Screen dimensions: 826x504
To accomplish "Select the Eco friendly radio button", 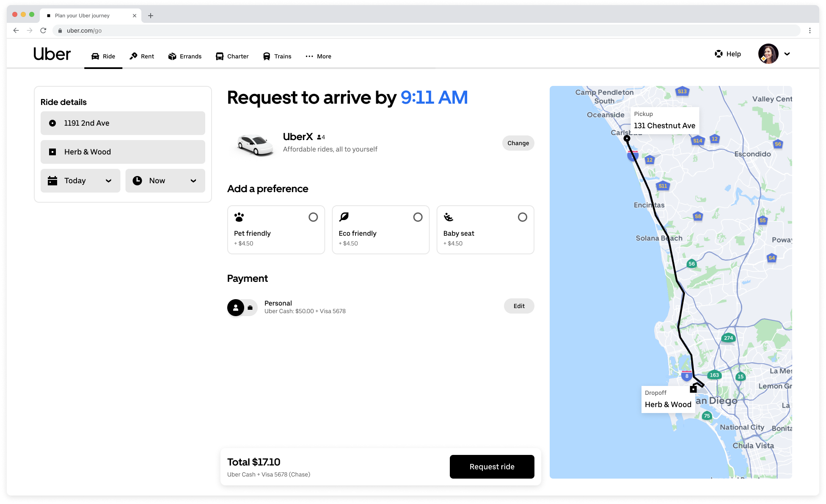I will click(418, 217).
